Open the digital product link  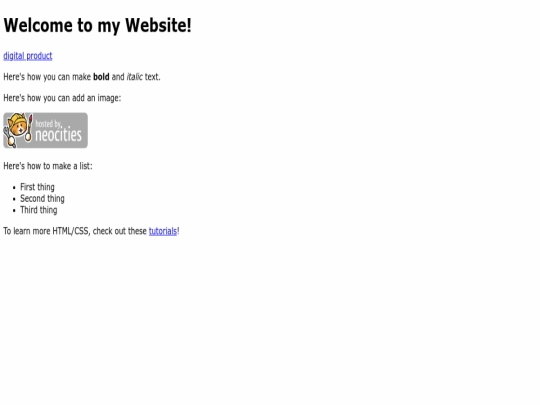pyautogui.click(x=28, y=56)
